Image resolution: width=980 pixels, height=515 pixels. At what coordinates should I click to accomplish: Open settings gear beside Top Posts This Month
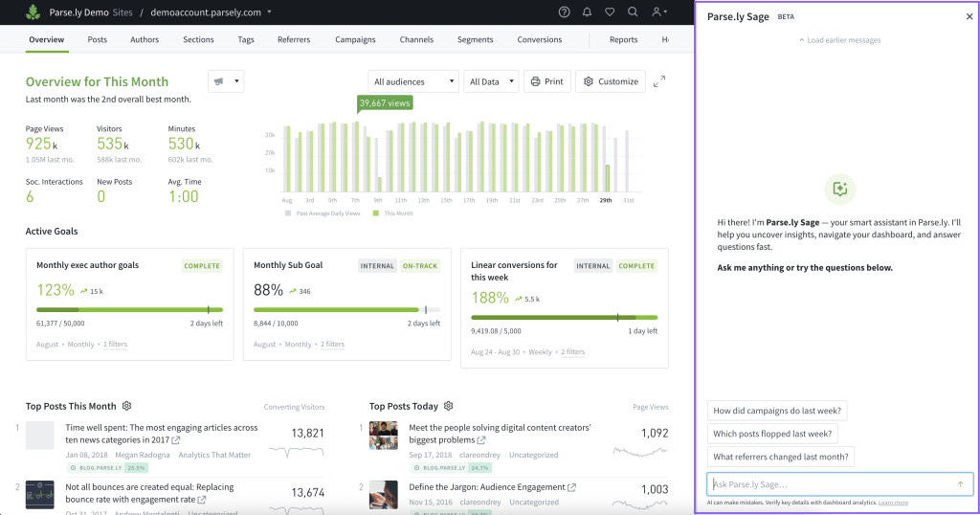click(126, 406)
